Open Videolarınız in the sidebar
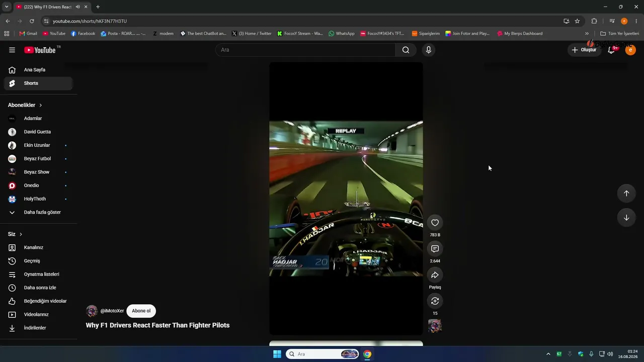644x362 pixels. (38, 315)
